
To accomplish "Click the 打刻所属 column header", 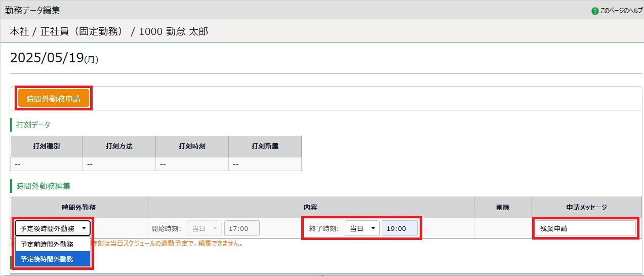I will click(x=265, y=146).
